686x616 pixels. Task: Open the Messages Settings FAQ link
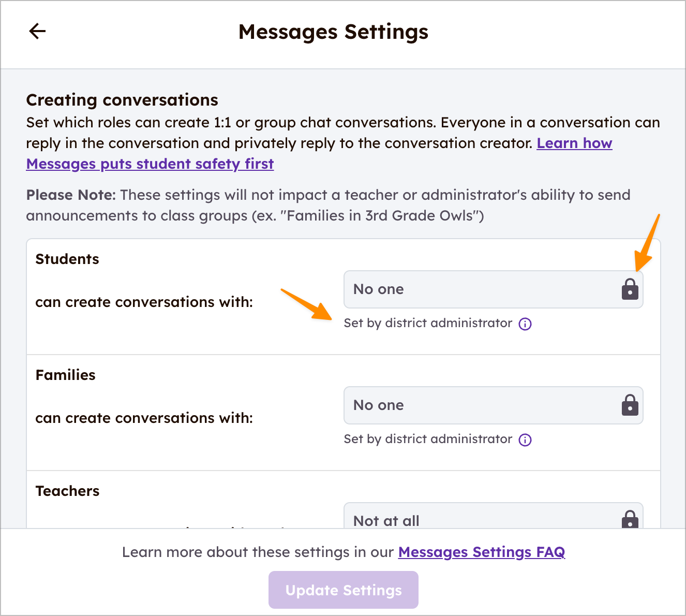[x=481, y=552]
